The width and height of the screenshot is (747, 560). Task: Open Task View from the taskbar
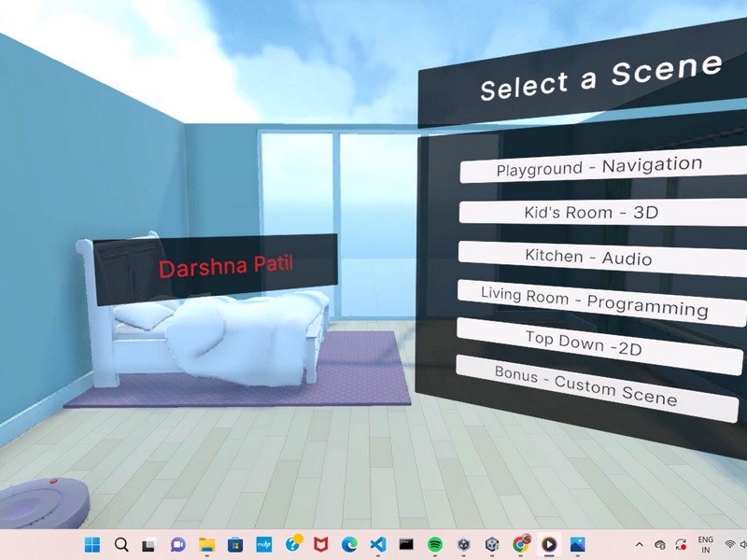[148, 544]
